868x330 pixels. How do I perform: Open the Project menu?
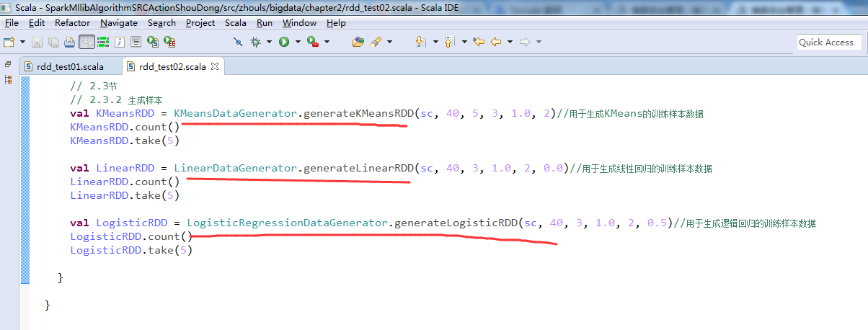200,23
